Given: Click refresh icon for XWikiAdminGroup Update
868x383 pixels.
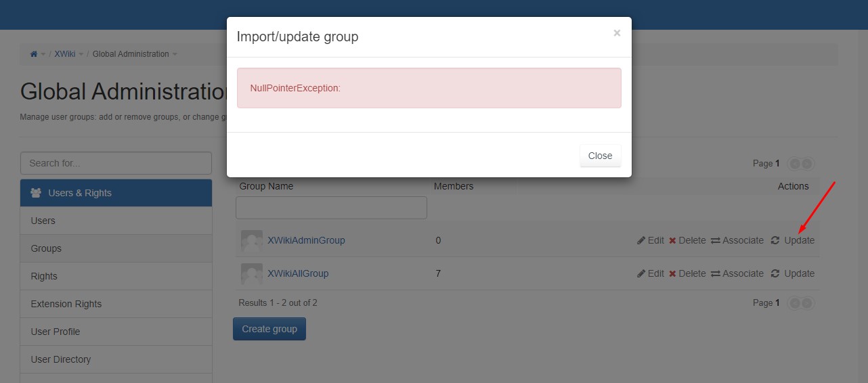Looking at the screenshot, I should point(775,240).
